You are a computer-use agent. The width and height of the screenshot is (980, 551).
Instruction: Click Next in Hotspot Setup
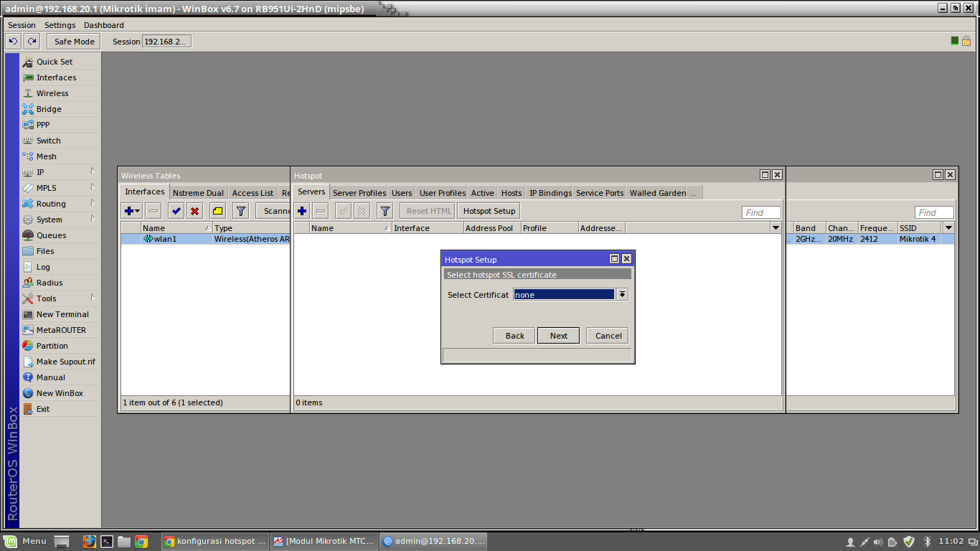pos(558,336)
